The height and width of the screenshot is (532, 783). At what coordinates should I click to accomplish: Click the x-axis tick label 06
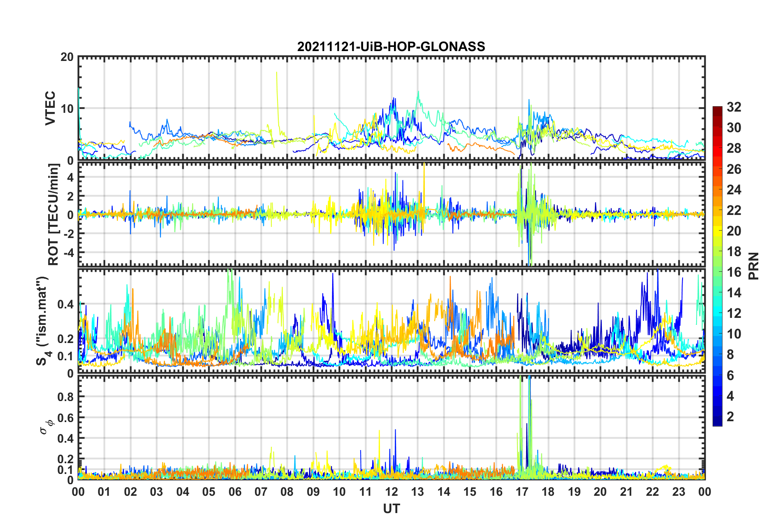coord(235,492)
